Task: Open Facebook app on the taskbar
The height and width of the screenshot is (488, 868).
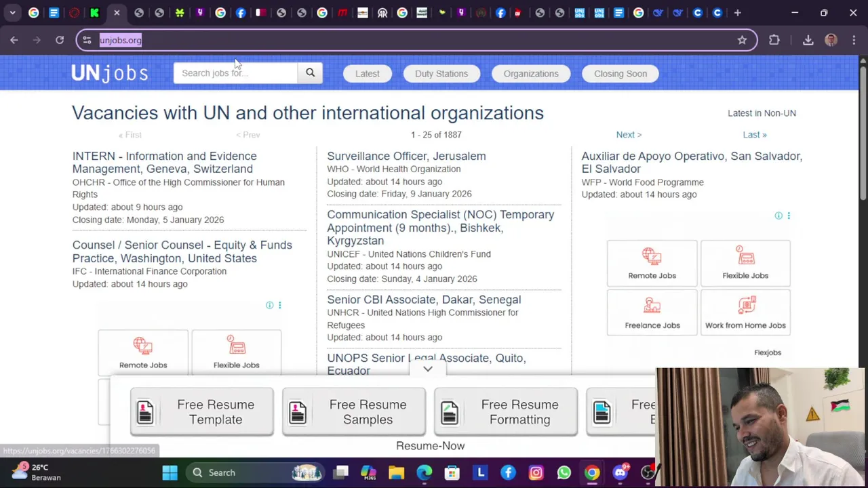Action: click(x=508, y=472)
